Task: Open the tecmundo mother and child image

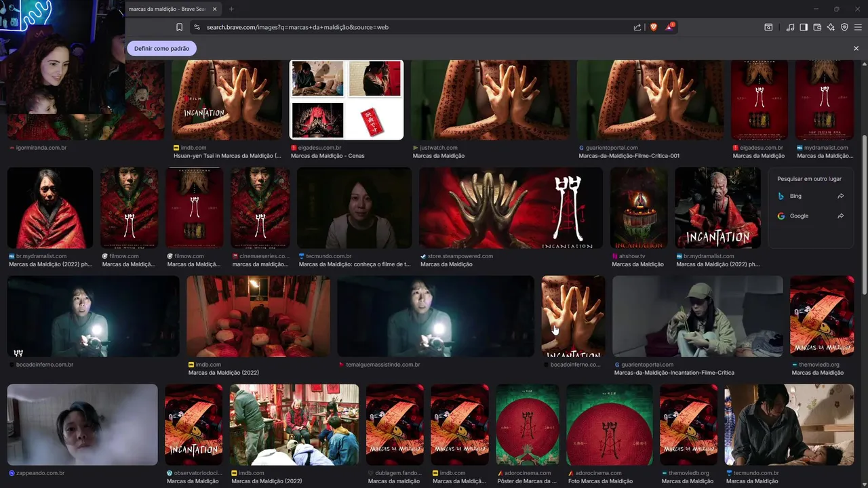Action: pyautogui.click(x=789, y=425)
